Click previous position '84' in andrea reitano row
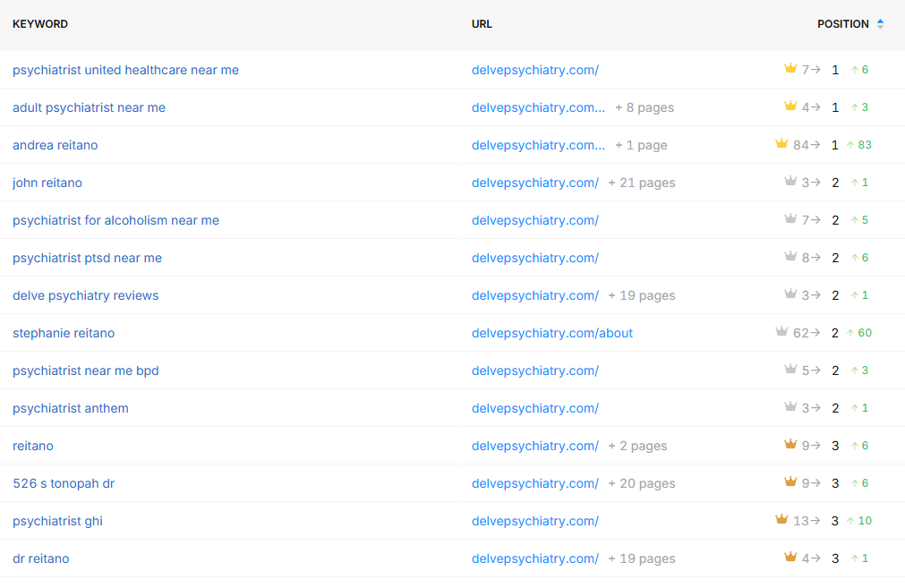 tap(800, 145)
